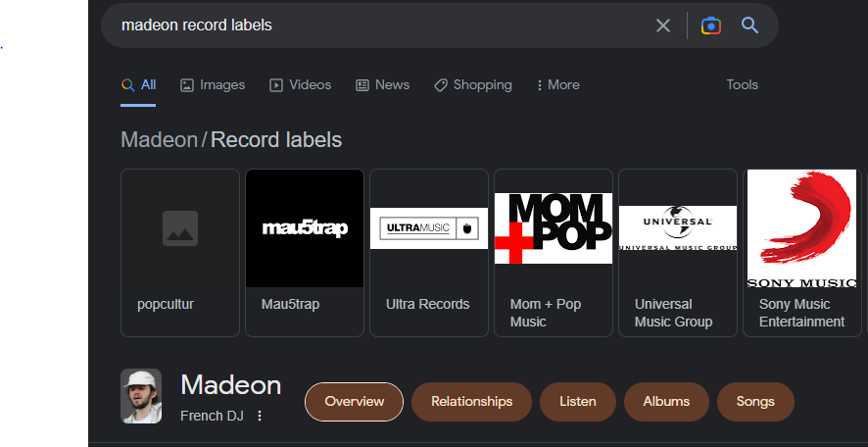
Task: Select the All results tab
Action: 138,84
